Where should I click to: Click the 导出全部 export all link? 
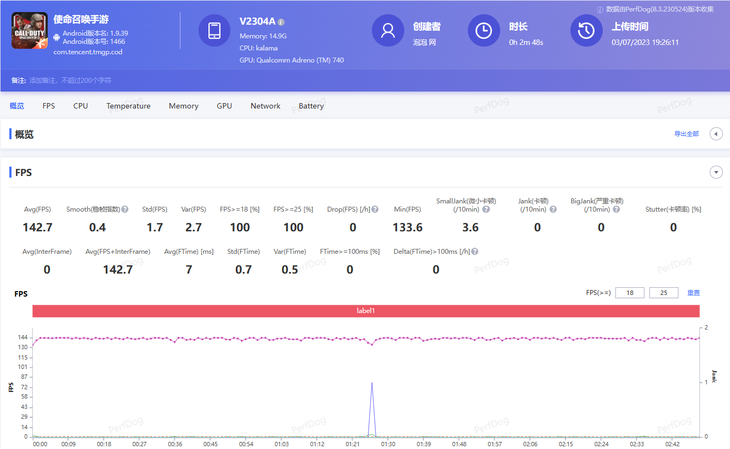coord(686,133)
